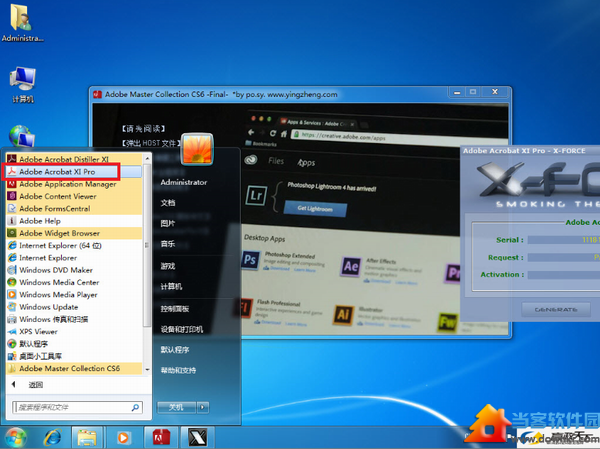The width and height of the screenshot is (600, 449).
Task: Expand Adobe Master Collection CS6 folder
Action: (74, 368)
